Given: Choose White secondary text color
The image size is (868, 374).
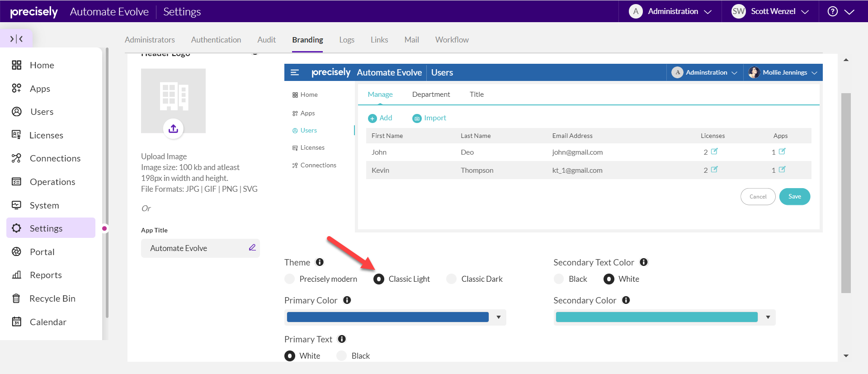Looking at the screenshot, I should click(609, 279).
